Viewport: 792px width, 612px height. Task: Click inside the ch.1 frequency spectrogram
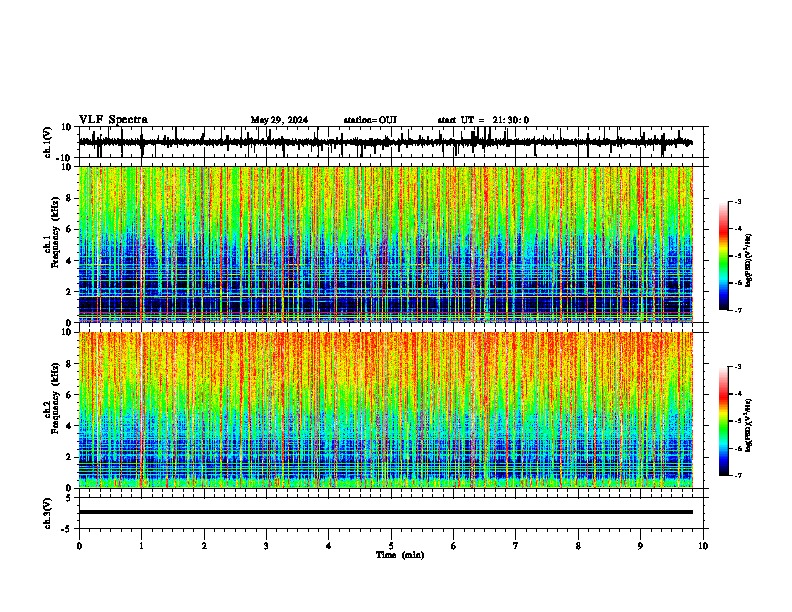tap(386, 244)
